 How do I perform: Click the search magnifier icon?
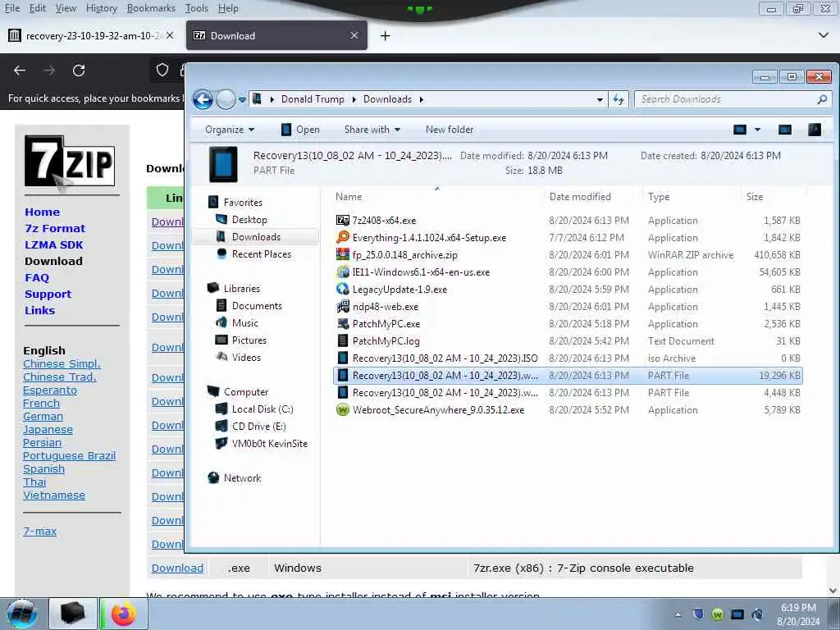[822, 99]
